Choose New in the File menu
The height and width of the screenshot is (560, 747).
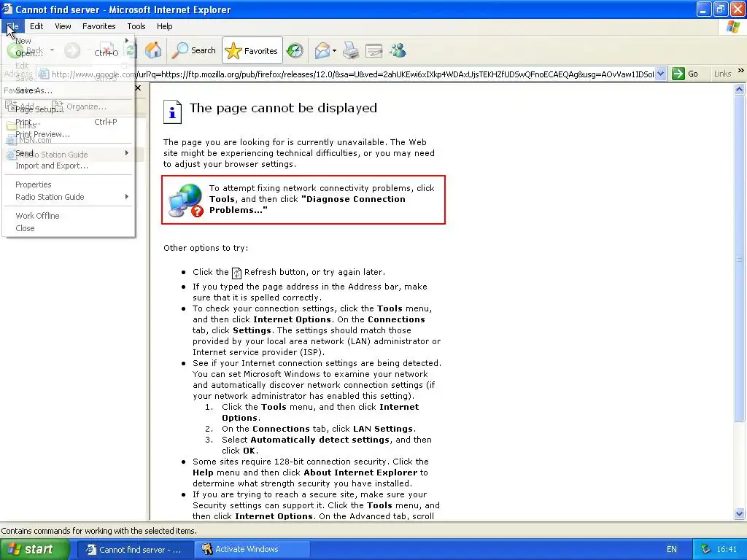(x=68, y=41)
